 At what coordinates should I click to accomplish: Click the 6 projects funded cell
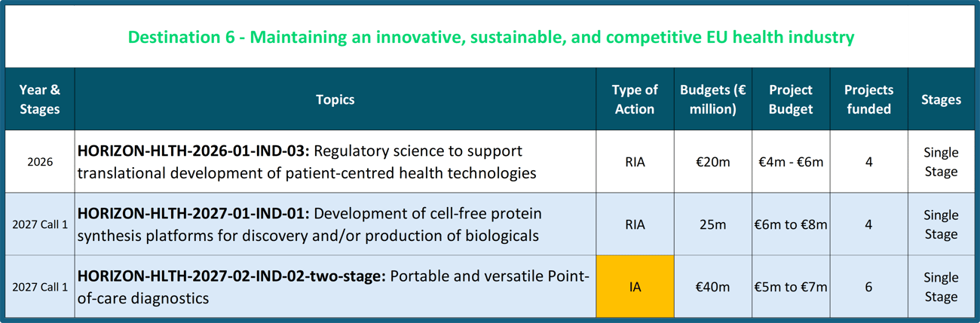click(868, 287)
